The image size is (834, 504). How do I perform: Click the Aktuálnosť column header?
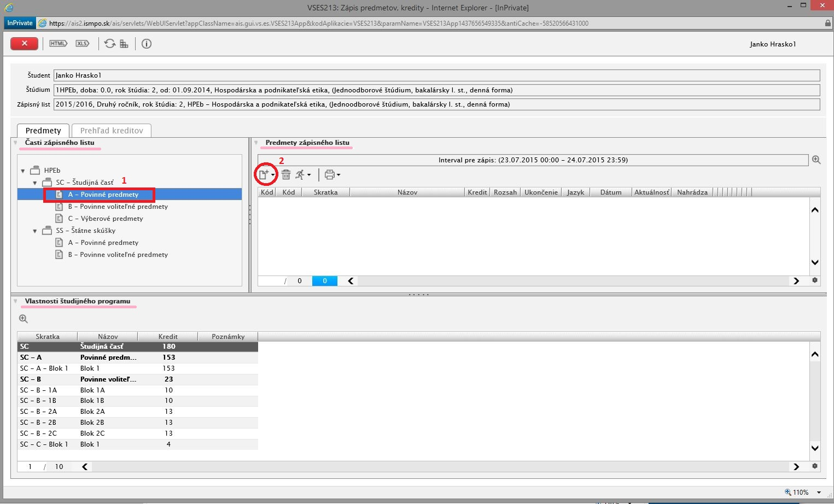click(x=651, y=192)
